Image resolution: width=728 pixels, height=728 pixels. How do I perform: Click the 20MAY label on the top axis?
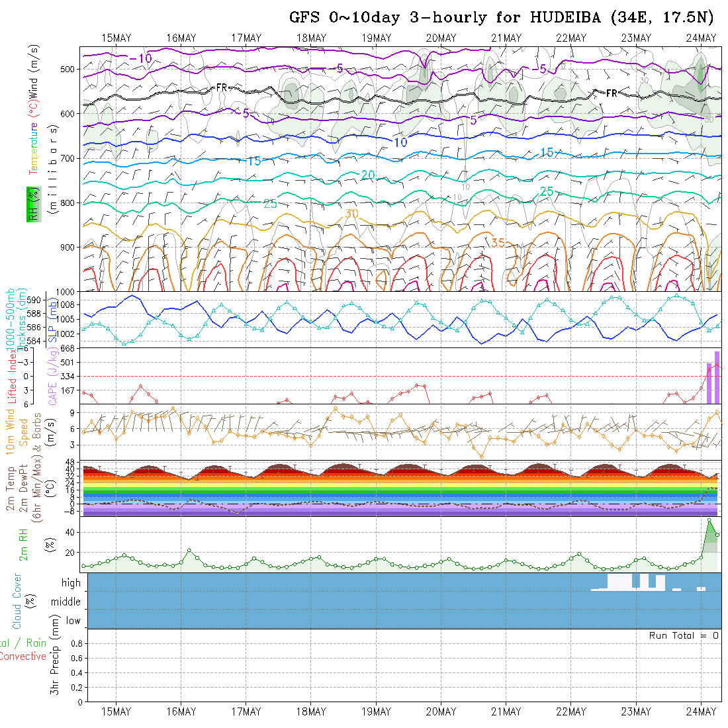tap(441, 38)
